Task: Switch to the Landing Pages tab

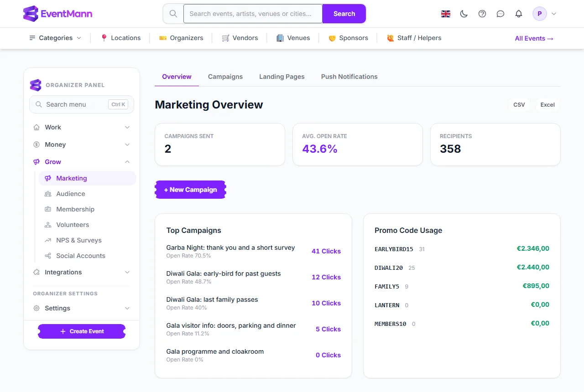Action: point(282,77)
